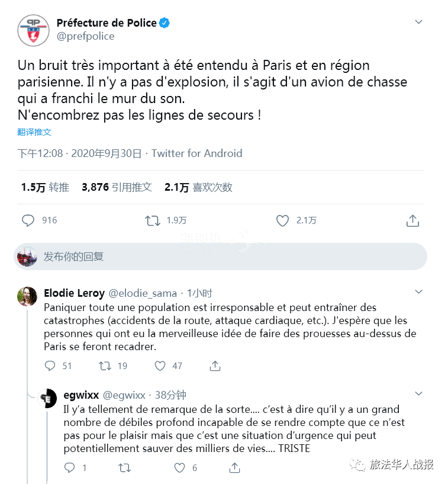448x484 pixels.
Task: Open the main tweet's options chevron
Action: click(x=418, y=22)
